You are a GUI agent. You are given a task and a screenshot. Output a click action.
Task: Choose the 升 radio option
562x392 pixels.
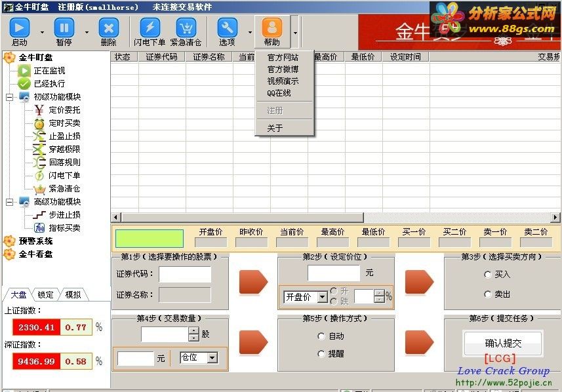(x=334, y=290)
